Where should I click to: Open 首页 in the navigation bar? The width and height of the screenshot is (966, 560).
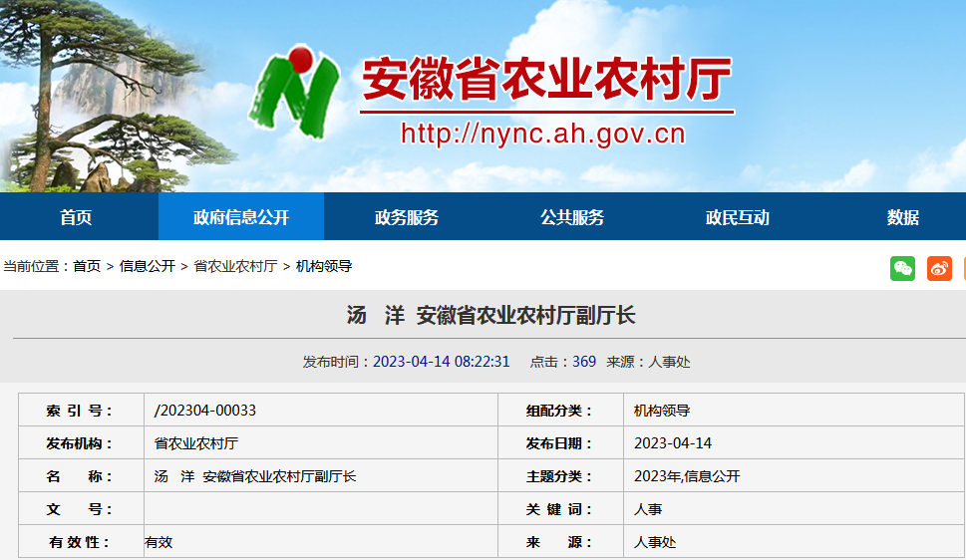click(76, 217)
